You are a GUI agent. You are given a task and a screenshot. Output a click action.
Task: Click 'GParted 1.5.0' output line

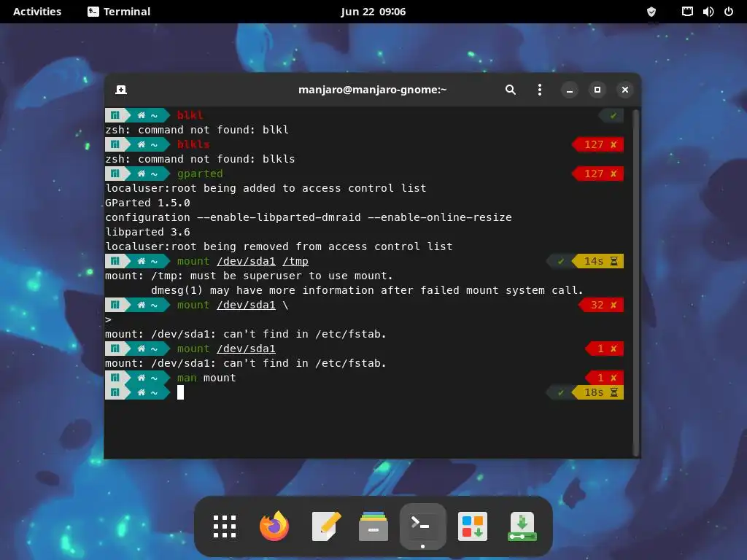point(147,203)
